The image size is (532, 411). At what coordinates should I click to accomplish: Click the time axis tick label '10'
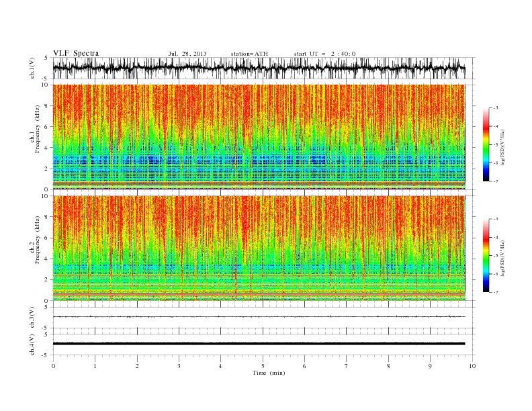pyautogui.click(x=472, y=366)
